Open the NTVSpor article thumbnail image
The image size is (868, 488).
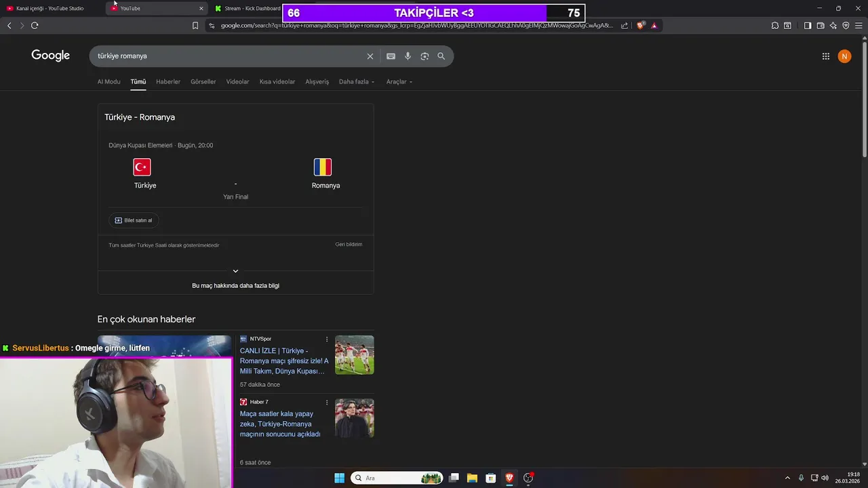355,355
